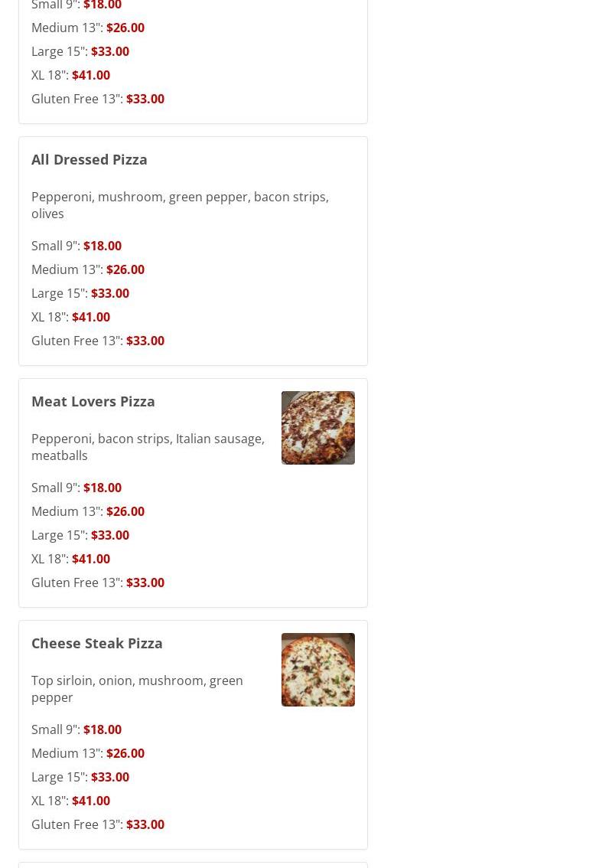Choose Meat Lovers Medium 13" price
589x868 pixels.
[x=125, y=511]
